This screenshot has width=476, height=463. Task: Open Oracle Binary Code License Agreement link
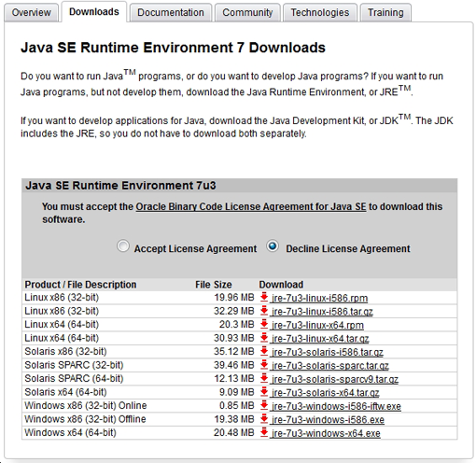pyautogui.click(x=251, y=206)
